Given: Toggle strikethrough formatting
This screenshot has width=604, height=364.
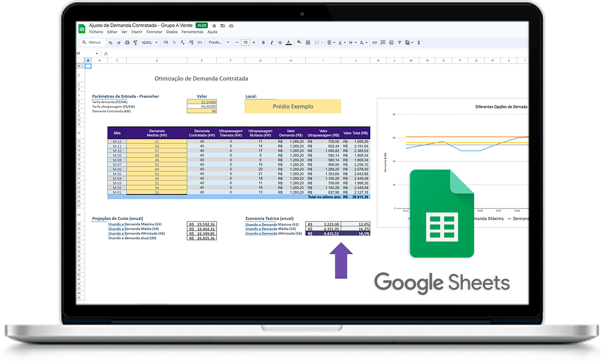Looking at the screenshot, I should pos(280,43).
